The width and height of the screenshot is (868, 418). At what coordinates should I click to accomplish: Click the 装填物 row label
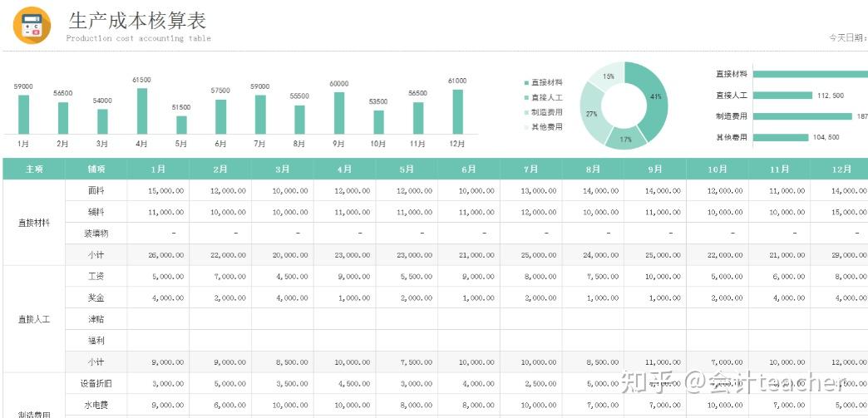pyautogui.click(x=96, y=234)
